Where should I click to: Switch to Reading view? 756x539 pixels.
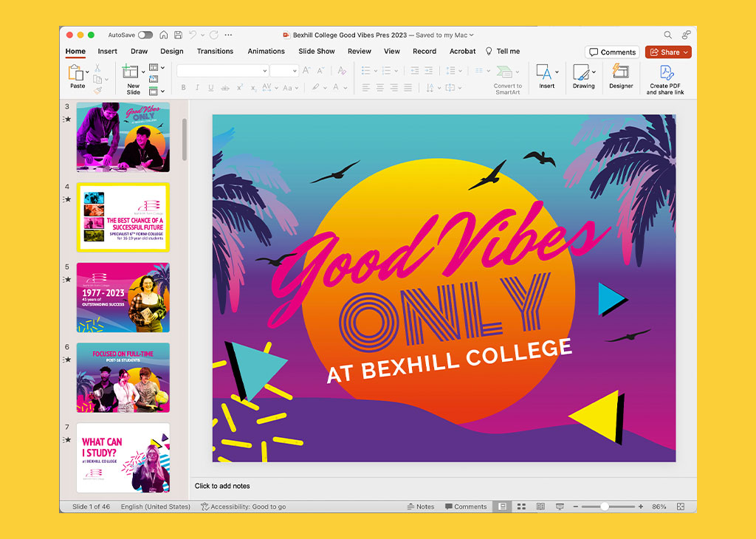pos(541,507)
